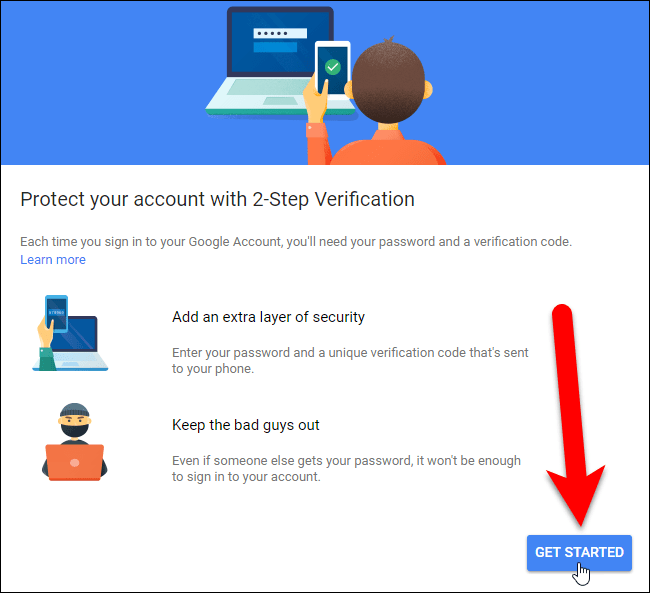
Task: Click the phone-and-laptop extra security icon
Action: (70, 333)
